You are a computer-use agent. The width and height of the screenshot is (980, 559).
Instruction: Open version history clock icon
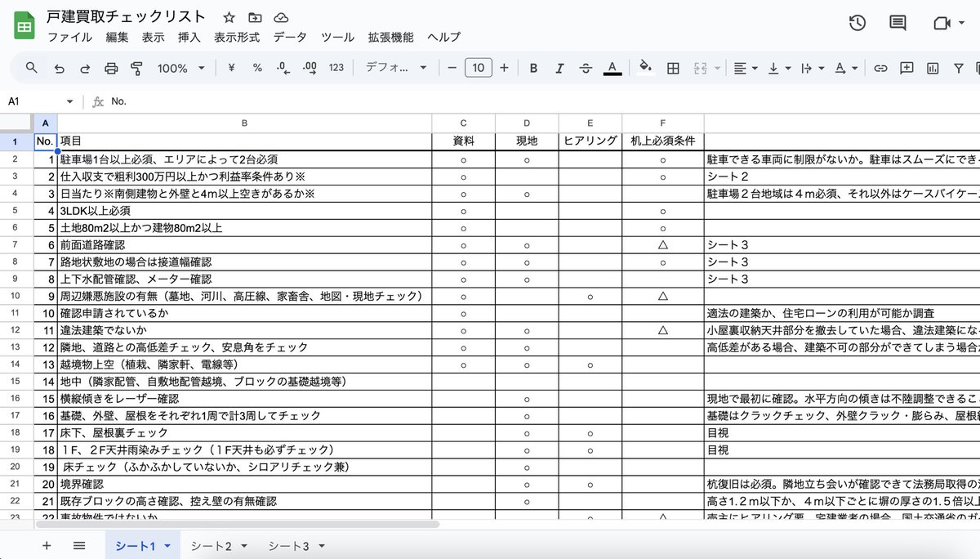coord(857,23)
